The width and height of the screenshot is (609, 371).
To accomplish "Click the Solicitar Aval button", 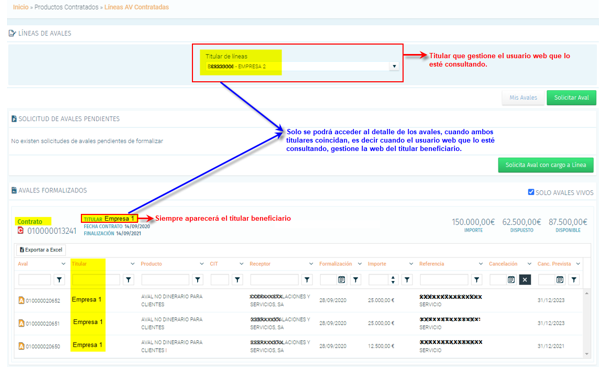I will point(571,98).
